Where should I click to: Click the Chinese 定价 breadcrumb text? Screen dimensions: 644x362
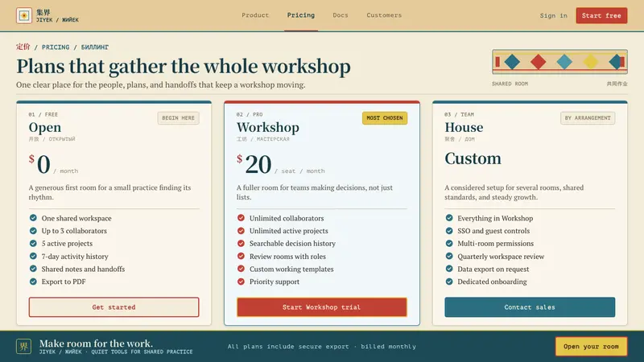23,47
